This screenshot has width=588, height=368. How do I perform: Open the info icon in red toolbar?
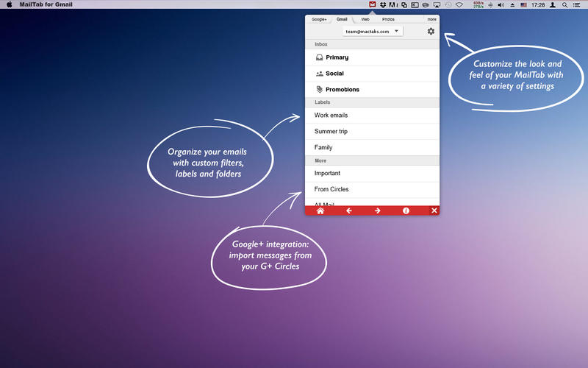point(406,210)
